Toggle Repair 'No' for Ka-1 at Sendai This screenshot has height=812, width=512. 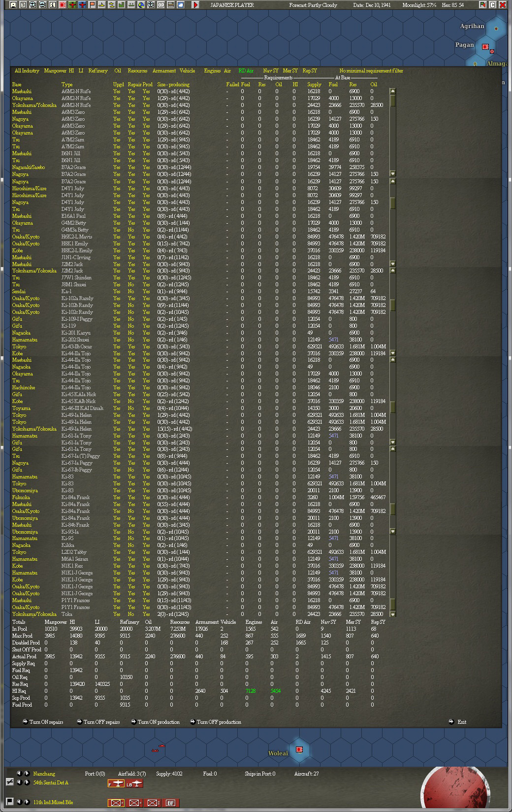pos(131,291)
